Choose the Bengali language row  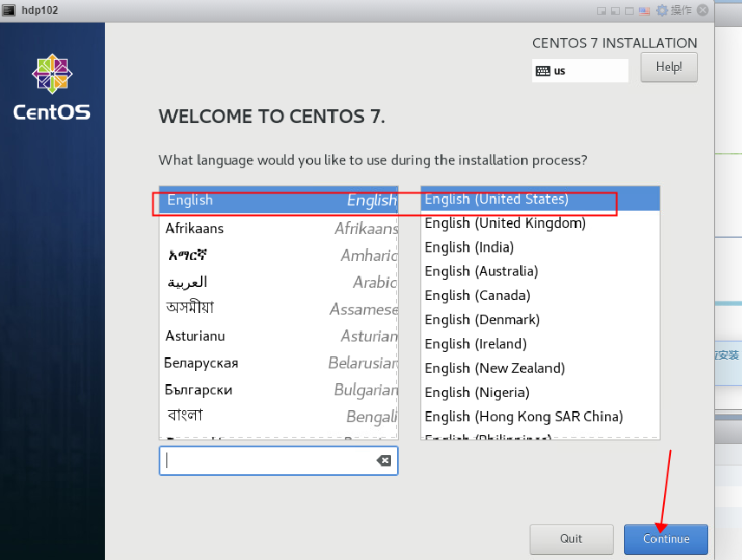pyautogui.click(x=279, y=416)
